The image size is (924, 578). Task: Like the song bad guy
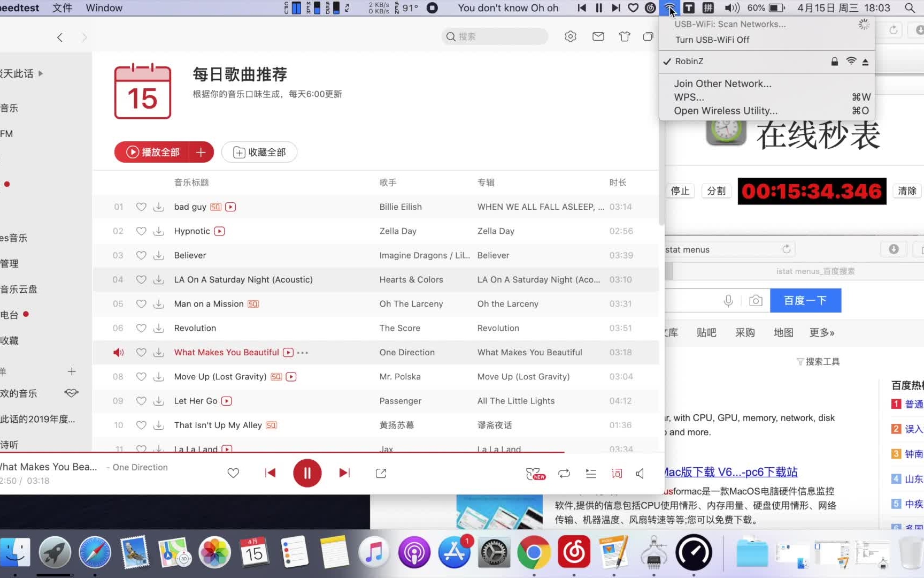pyautogui.click(x=141, y=207)
